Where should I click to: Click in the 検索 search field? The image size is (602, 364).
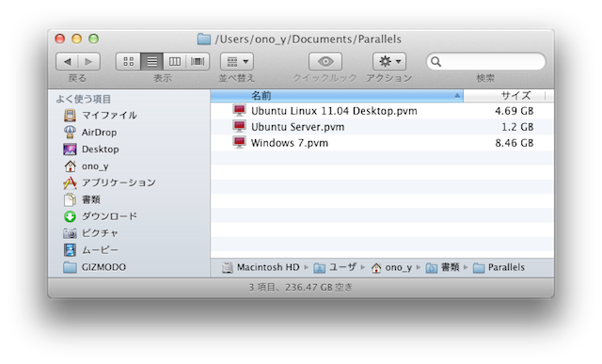(485, 61)
